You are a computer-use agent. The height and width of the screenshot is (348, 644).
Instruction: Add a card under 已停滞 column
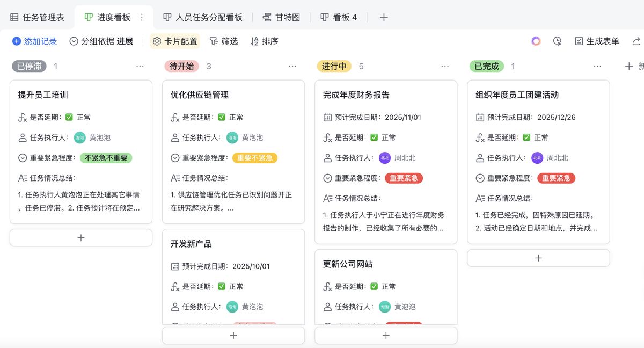point(81,238)
